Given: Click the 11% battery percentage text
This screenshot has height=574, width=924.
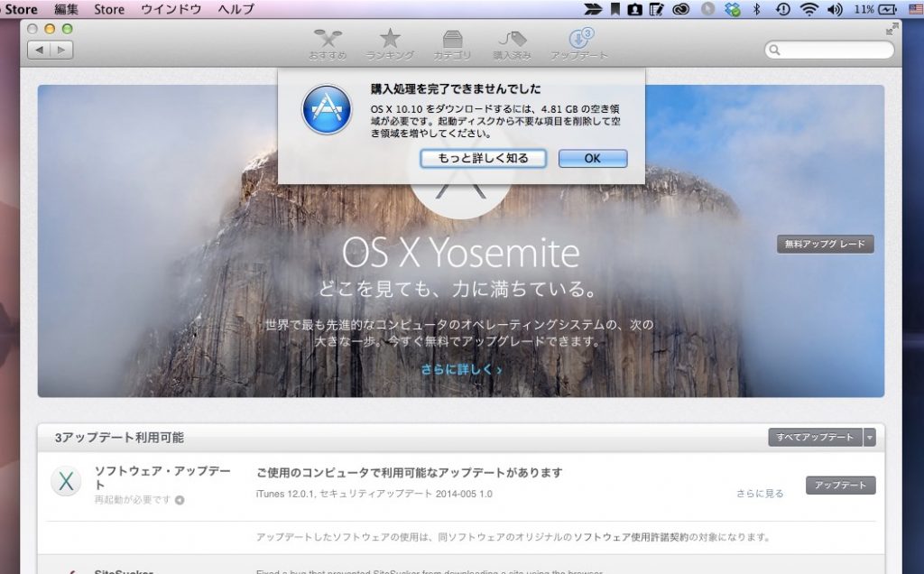Looking at the screenshot, I should [x=864, y=9].
